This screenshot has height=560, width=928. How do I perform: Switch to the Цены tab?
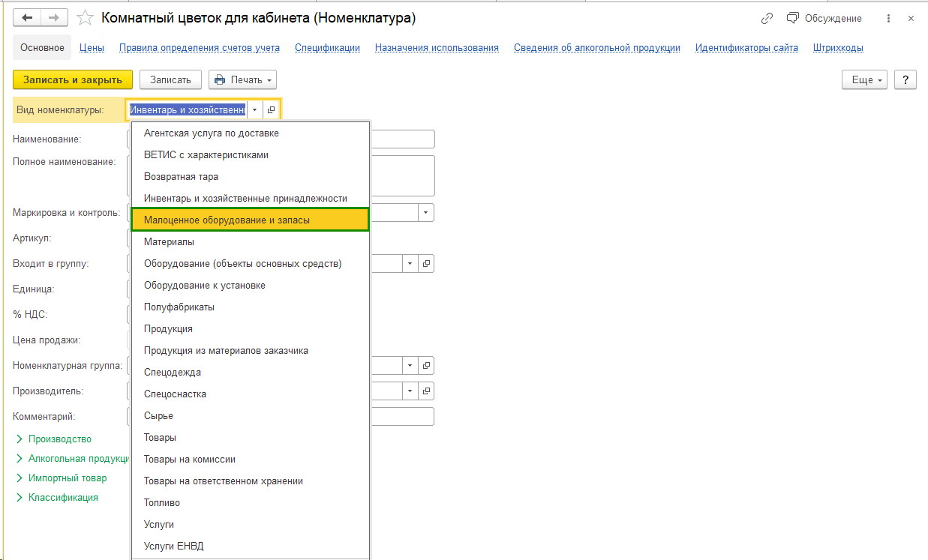pos(92,48)
